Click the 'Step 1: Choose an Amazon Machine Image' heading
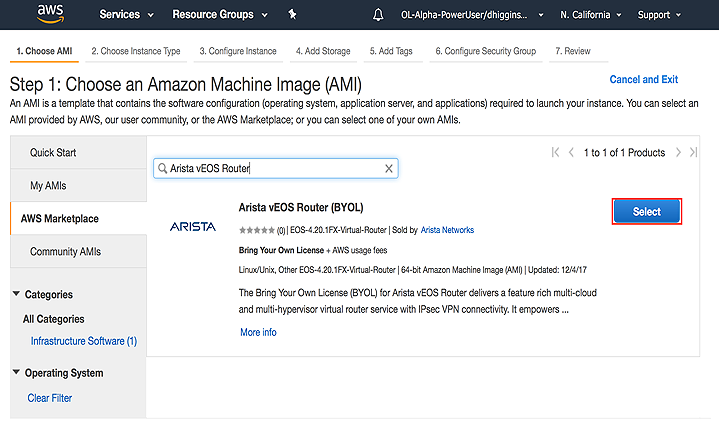720x432 pixels. (186, 84)
